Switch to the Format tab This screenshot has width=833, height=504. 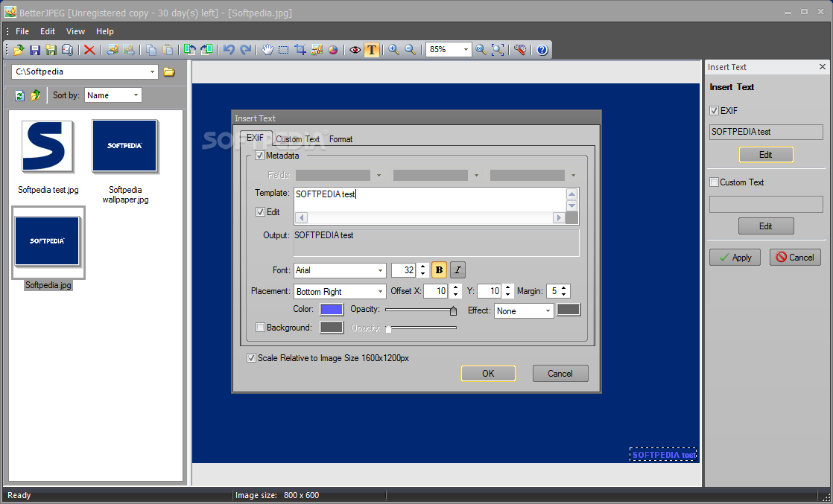tap(341, 139)
